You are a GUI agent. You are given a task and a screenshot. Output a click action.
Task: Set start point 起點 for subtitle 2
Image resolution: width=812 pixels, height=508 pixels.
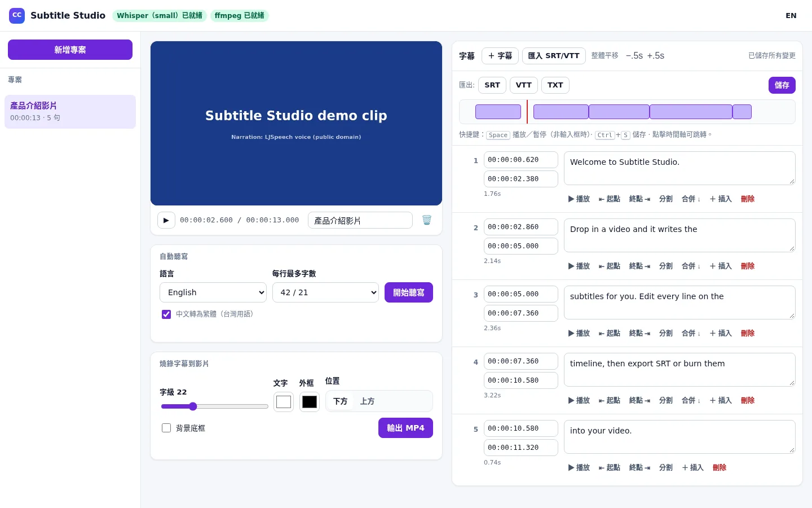coord(610,266)
